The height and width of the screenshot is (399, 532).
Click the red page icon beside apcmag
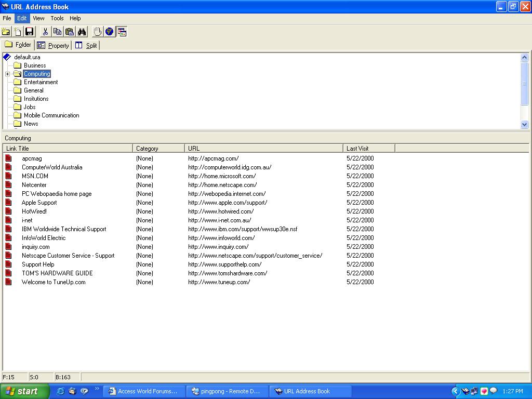[x=8, y=158]
